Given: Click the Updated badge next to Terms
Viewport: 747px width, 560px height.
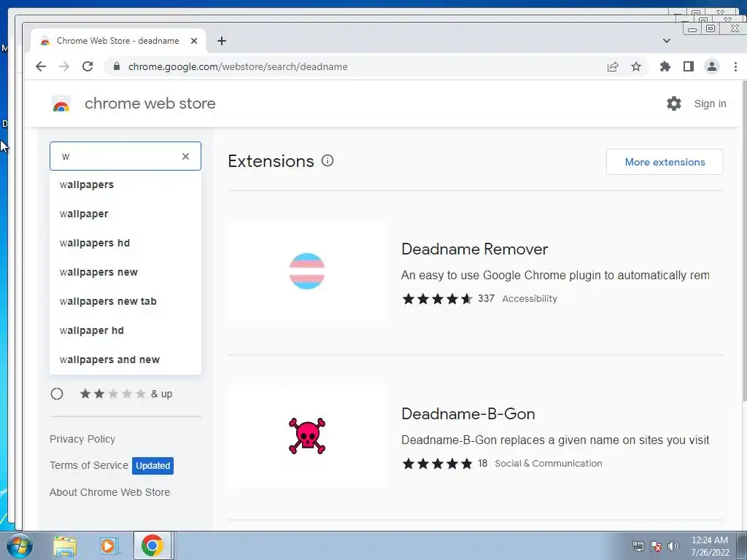Looking at the screenshot, I should [152, 466].
